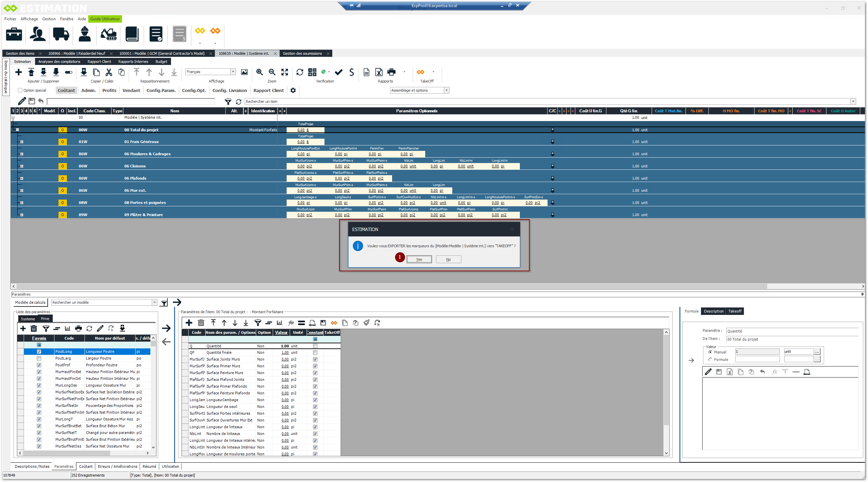Viewport: 868px width, 482px height.
Task: Open the delivery truck module icon
Action: pyautogui.click(x=61, y=34)
